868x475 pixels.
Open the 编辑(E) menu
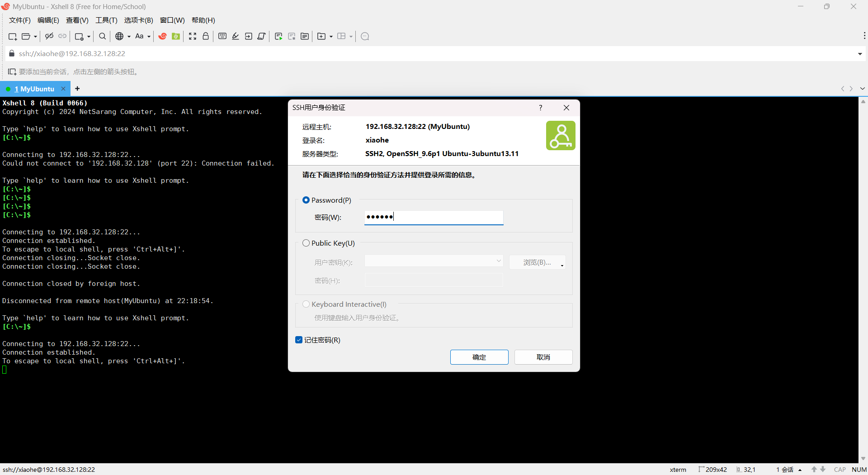tap(48, 20)
